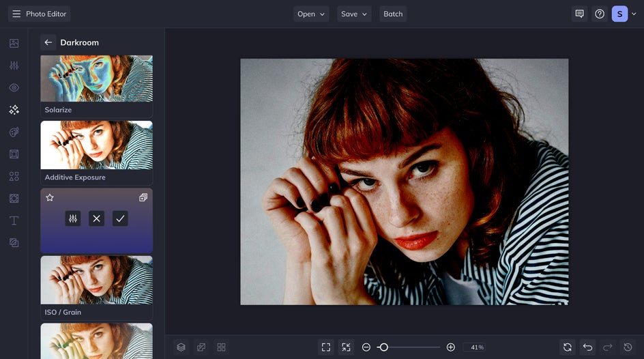Open the Artsy palette sidebar icon
Viewport: 644px width, 359px height.
coord(14,132)
